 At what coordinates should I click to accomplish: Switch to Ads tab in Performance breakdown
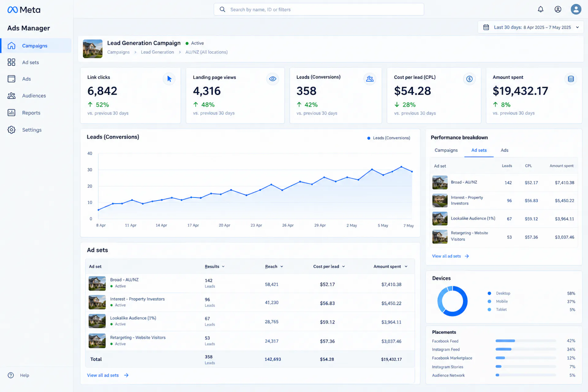504,150
